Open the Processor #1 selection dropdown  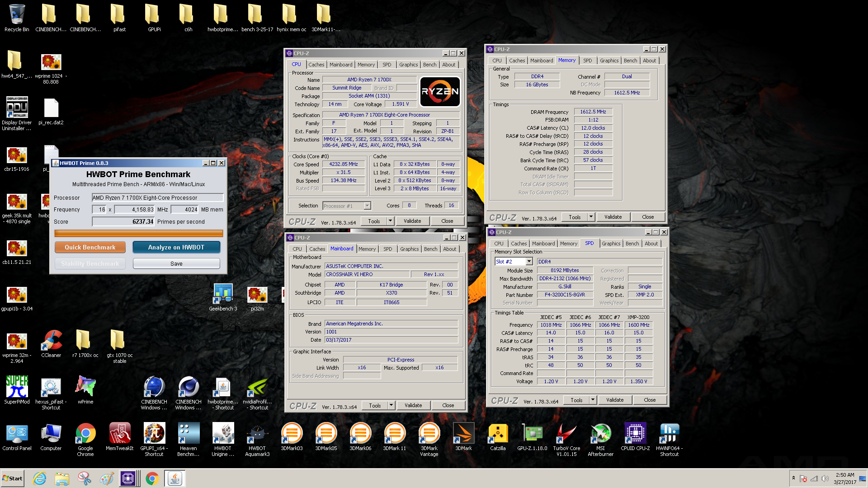[368, 206]
